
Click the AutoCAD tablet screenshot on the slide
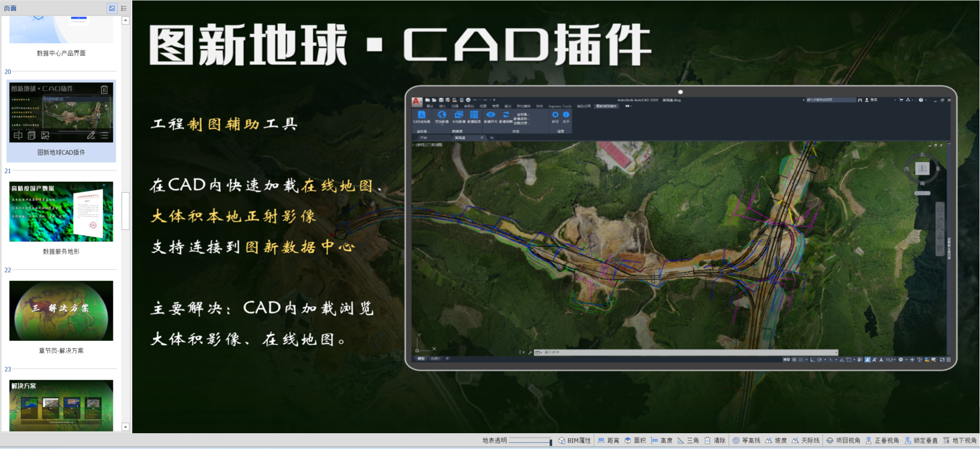681,228
